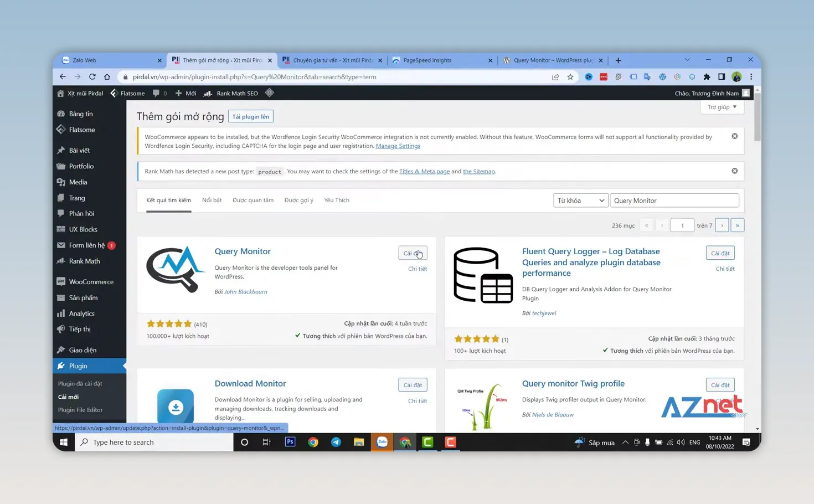814x504 pixels.
Task: Open Plugin đã cài đặt submenu
Action: pos(80,383)
